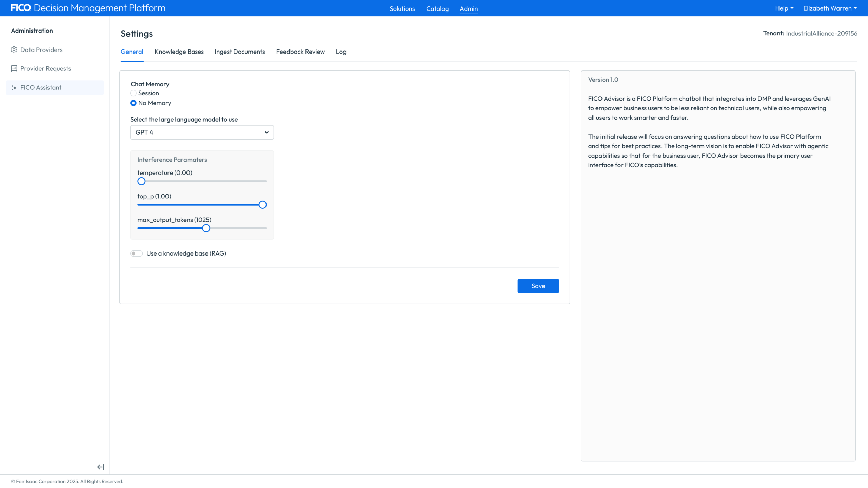This screenshot has height=488, width=868.
Task: Click the Version 1.0 text
Action: pyautogui.click(x=603, y=80)
